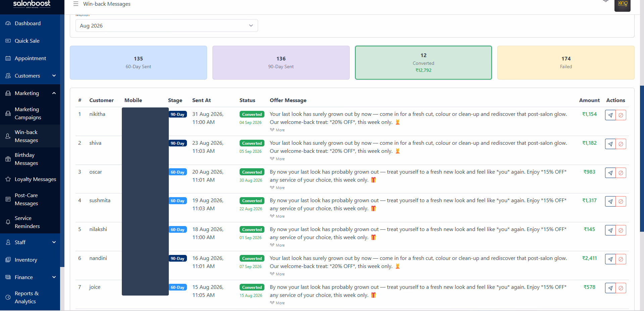Screen dimensions: 644x311
Task: Open Marketing Campaigns menu item
Action: (30, 114)
